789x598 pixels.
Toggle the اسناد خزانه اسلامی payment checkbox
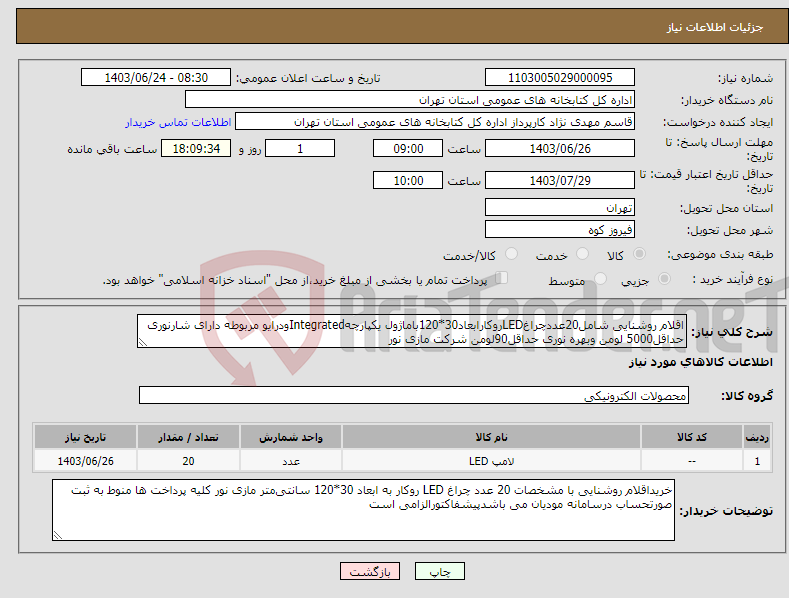point(502,277)
